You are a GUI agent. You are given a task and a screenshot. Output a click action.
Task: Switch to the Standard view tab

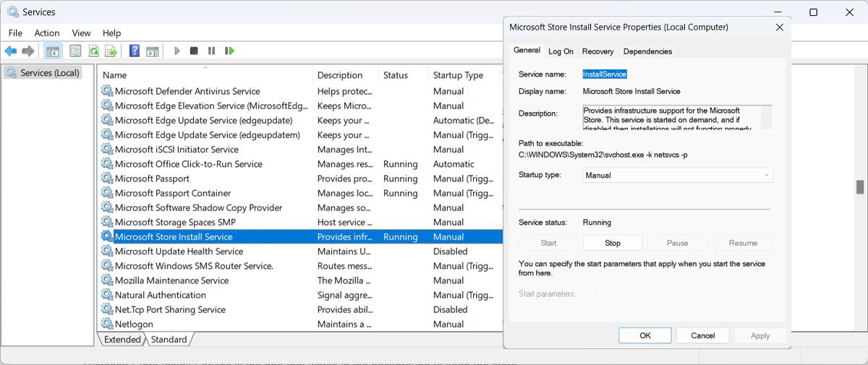coord(169,340)
